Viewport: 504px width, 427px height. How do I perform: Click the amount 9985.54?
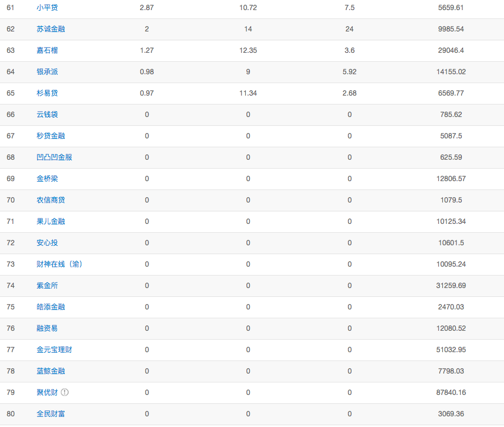[451, 29]
